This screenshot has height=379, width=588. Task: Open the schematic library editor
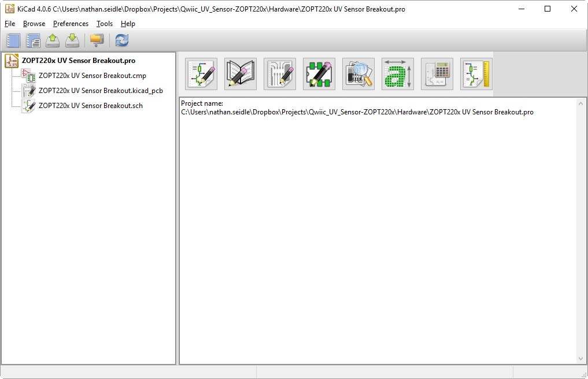coord(241,74)
